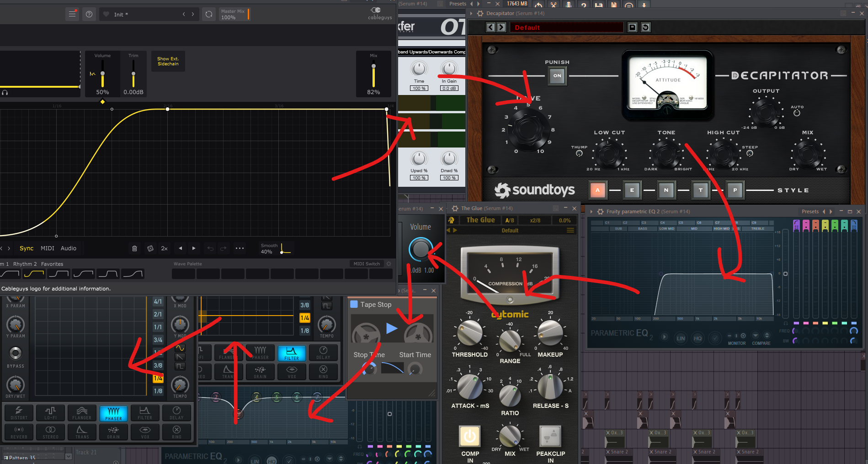This screenshot has width=868, height=464.
Task: Expand Fruity parametric EQ 2 menu arrow
Action: [x=591, y=211]
